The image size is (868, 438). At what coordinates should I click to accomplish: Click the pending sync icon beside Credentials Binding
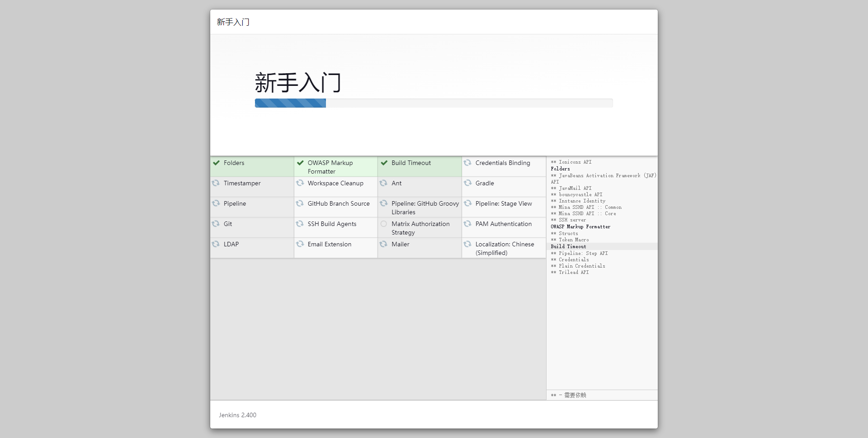(468, 163)
